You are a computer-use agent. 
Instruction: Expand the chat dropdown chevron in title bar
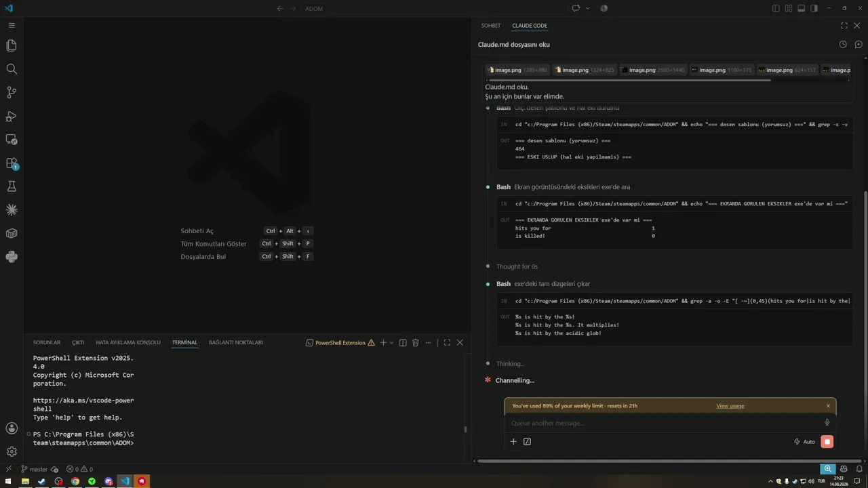click(587, 8)
